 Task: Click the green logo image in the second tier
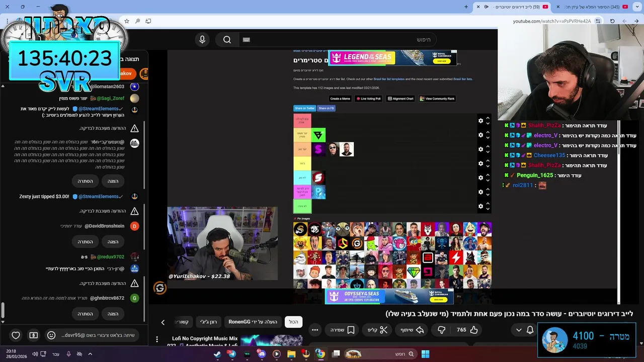coord(318,135)
